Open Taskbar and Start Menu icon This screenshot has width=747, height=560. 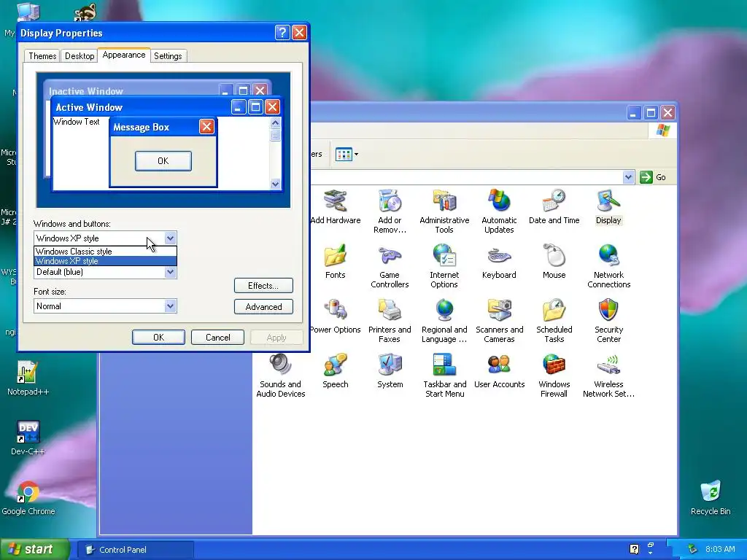pos(444,376)
